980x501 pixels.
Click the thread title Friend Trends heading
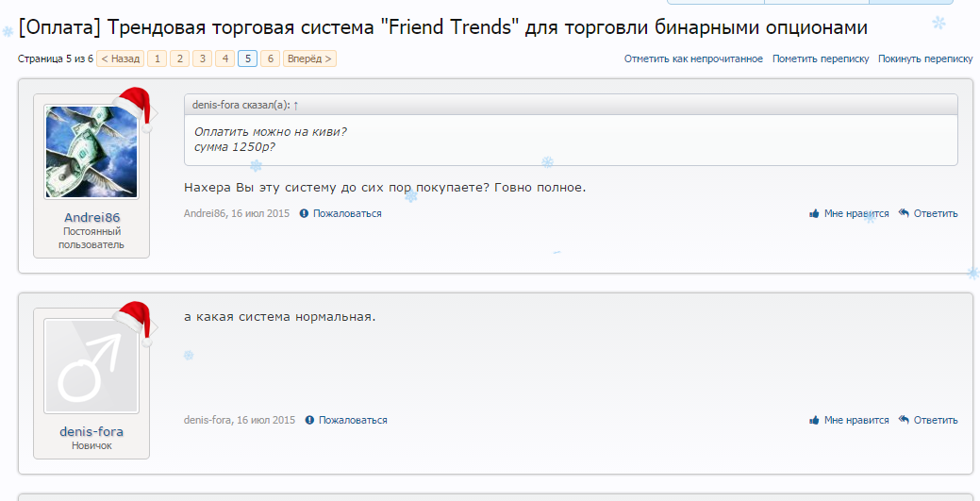pos(442,27)
